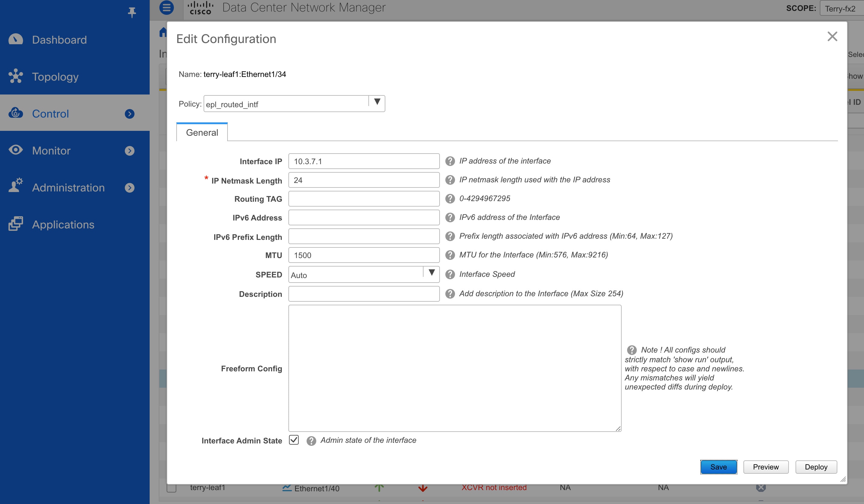This screenshot has height=504, width=864.
Task: Click help icon for IP Netmask Length
Action: (450, 180)
